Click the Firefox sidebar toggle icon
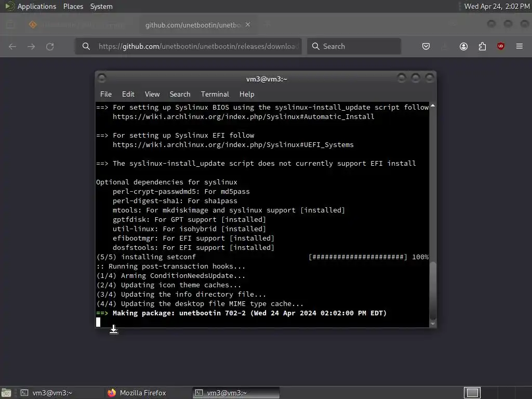532x399 pixels. (10, 24)
